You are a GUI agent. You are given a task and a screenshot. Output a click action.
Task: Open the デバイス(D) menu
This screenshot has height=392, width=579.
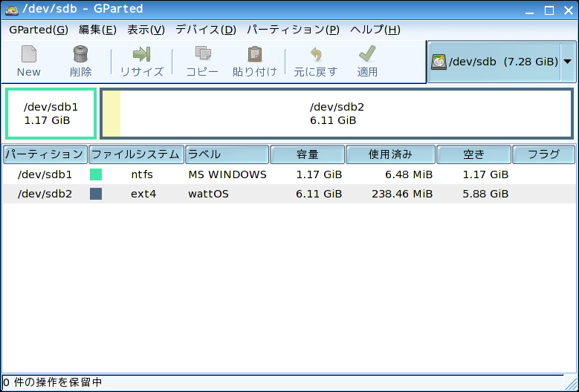coord(206,30)
